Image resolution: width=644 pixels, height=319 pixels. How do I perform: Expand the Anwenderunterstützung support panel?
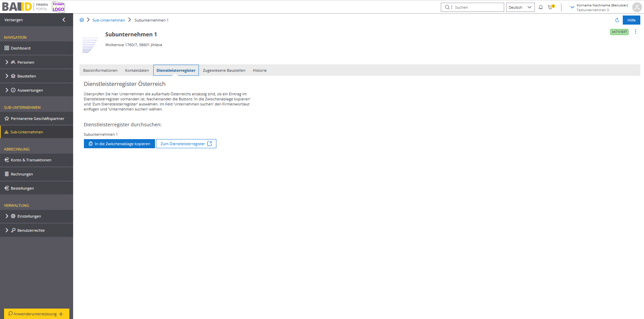coord(36,314)
